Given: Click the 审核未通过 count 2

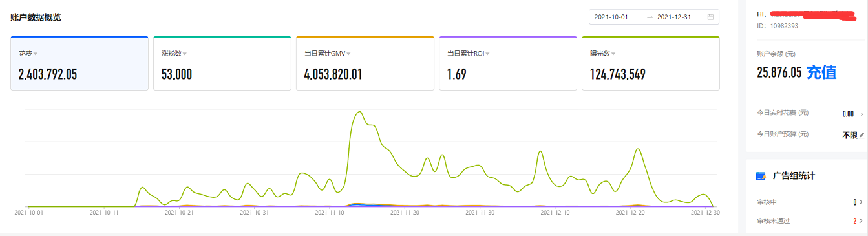Looking at the screenshot, I should 854,221.
